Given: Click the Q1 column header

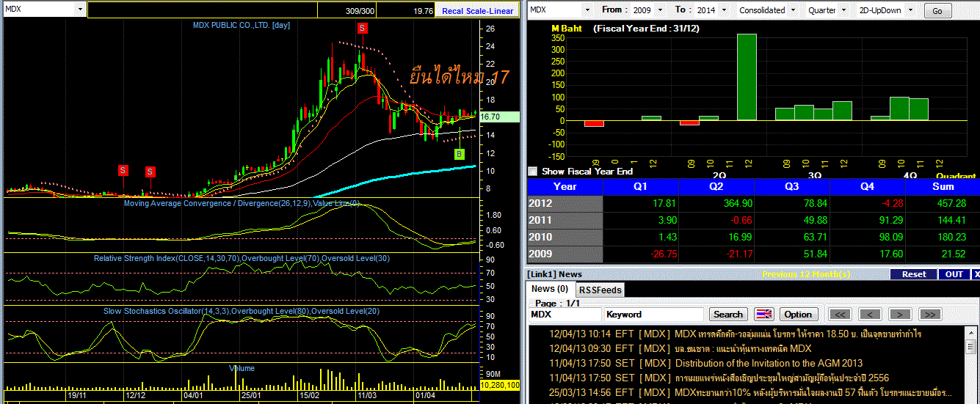Looking at the screenshot, I should click(x=642, y=186).
